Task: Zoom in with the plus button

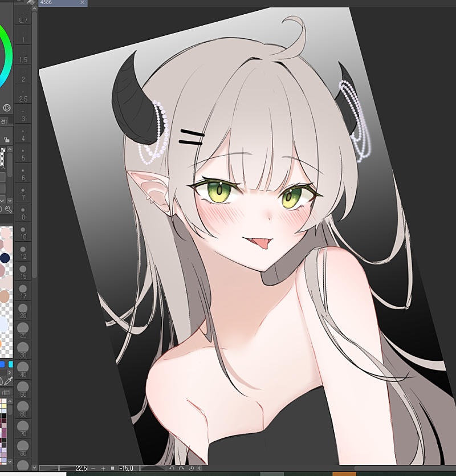Action: tap(103, 469)
